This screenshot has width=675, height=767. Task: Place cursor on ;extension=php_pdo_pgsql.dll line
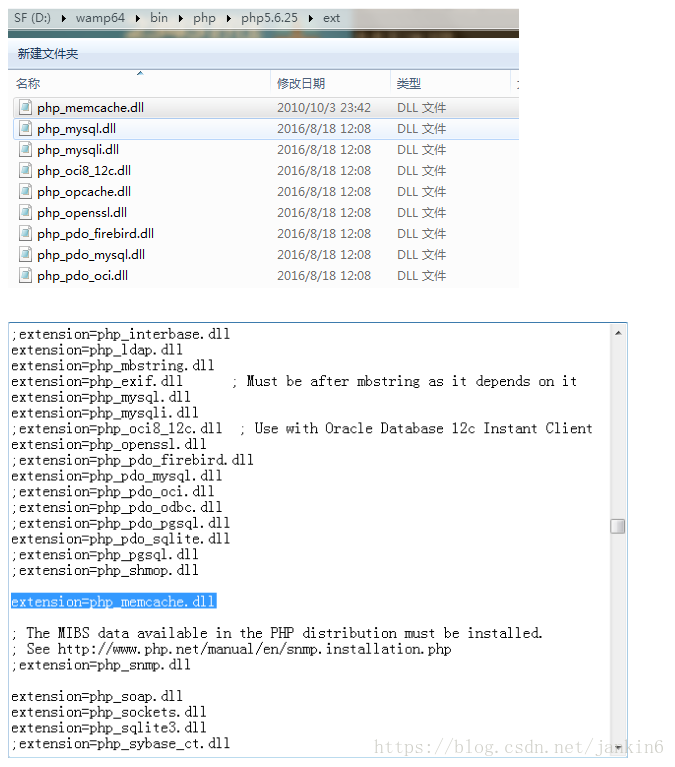pyautogui.click(x=120, y=523)
